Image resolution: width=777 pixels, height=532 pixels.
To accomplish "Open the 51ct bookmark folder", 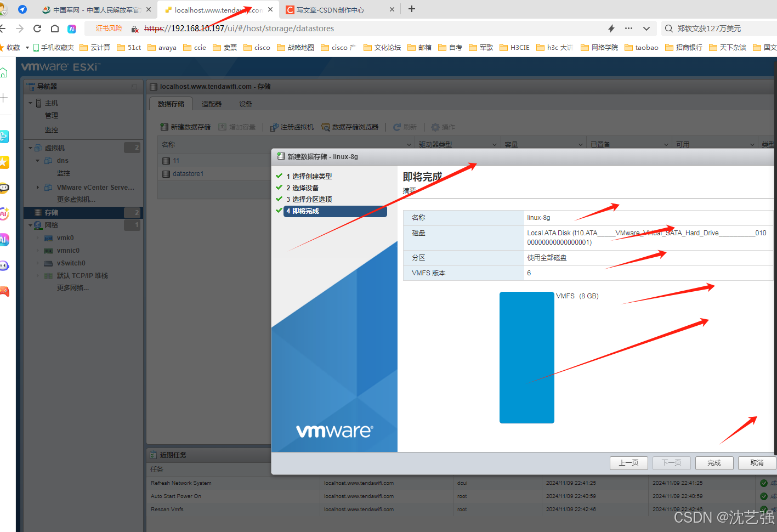I will click(x=129, y=47).
